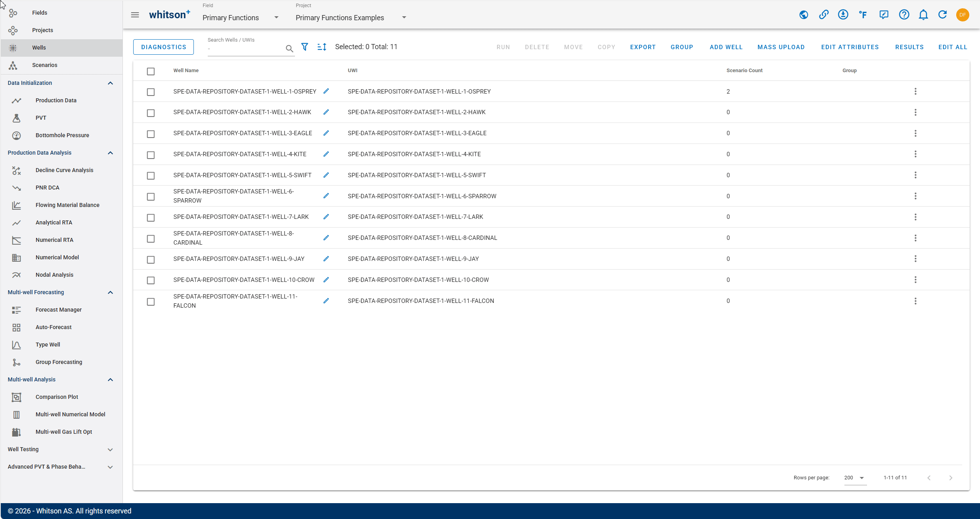980x519 pixels.
Task: Click the MASS UPLOAD button
Action: click(x=781, y=47)
